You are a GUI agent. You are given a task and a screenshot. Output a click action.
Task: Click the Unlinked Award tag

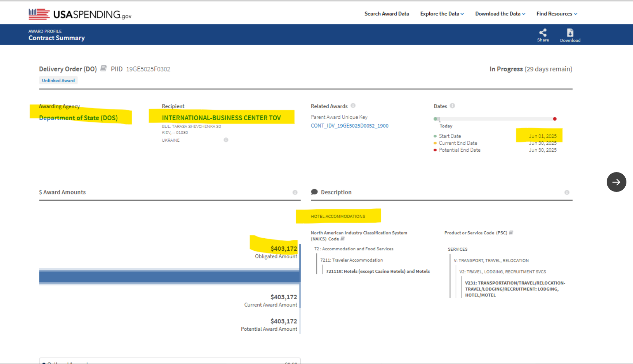click(x=58, y=80)
